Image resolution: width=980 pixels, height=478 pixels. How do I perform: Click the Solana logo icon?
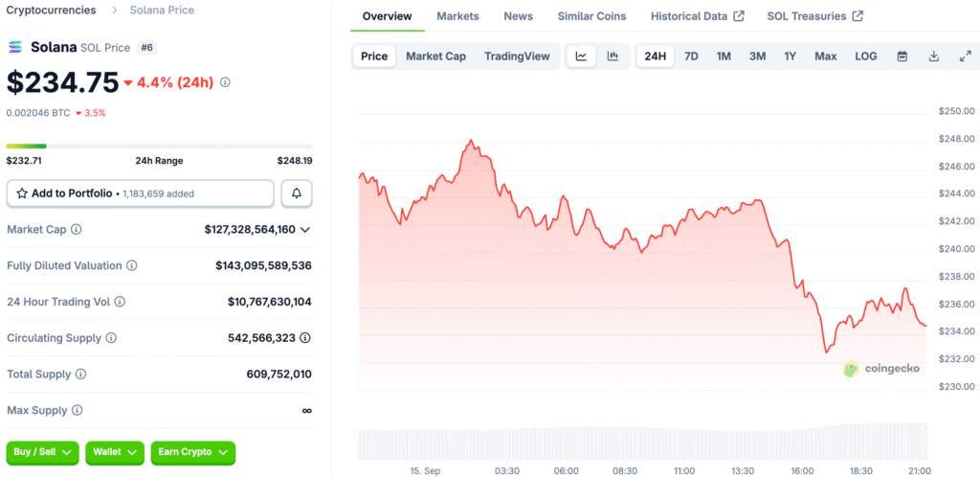tap(15, 48)
